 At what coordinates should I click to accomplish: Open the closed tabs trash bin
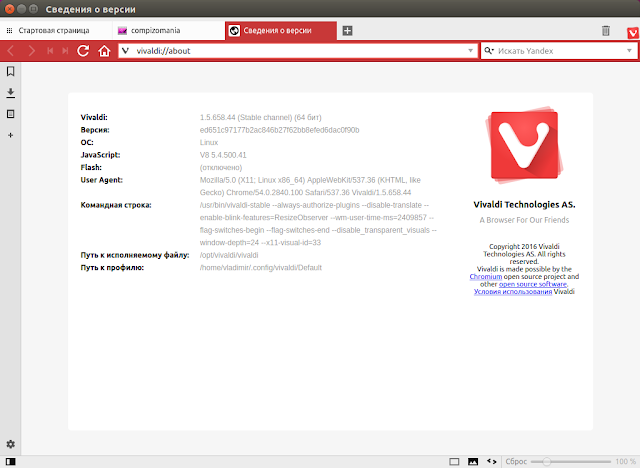click(x=606, y=31)
